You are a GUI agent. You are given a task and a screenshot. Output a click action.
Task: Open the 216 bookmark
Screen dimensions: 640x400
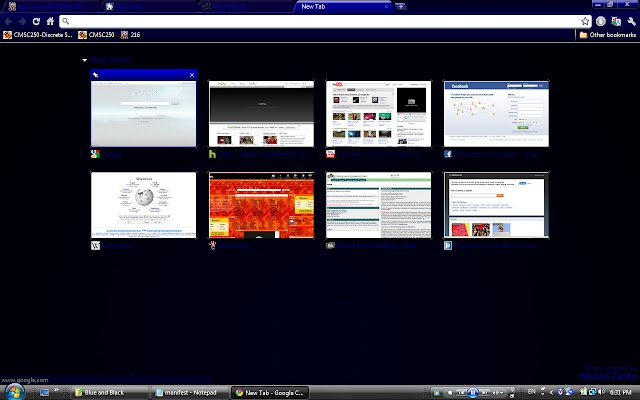131,35
